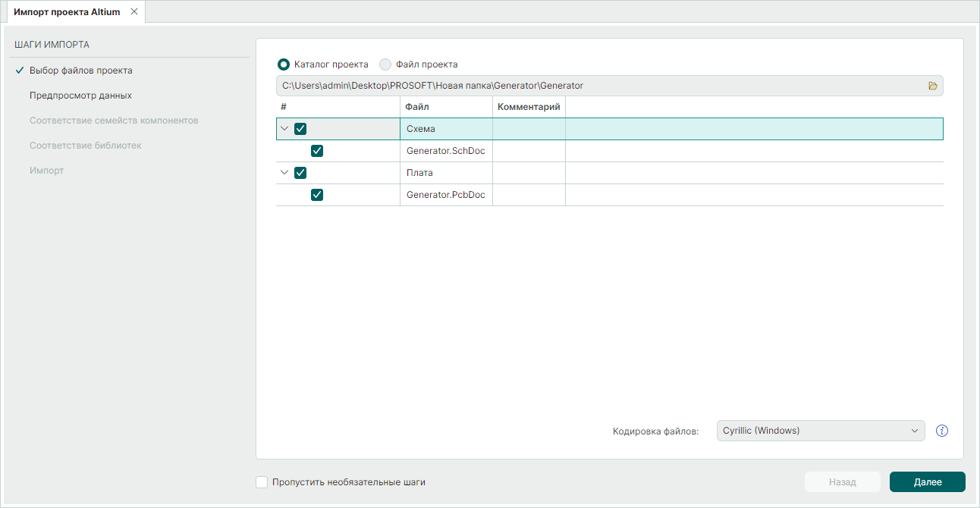Switch to the Импорт проекта Altium tab
Image resolution: width=980 pixels, height=508 pixels.
[x=67, y=12]
